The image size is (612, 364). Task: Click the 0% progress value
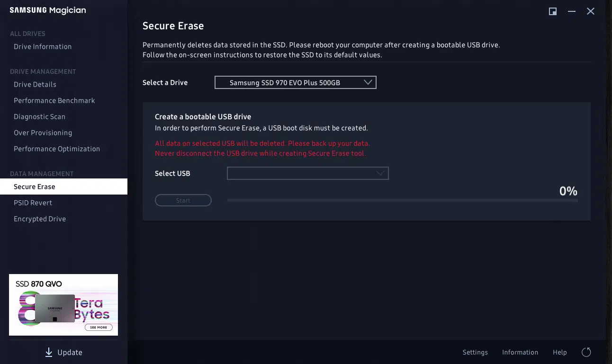coord(568,191)
